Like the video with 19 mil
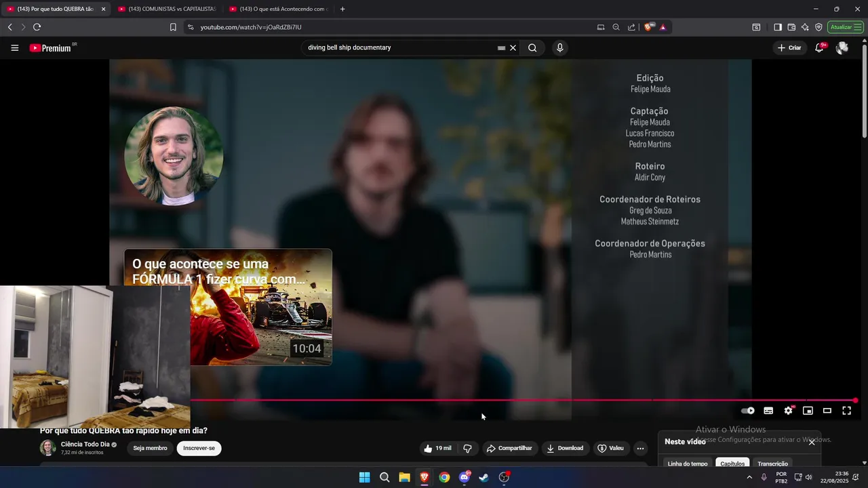This screenshot has height=488, width=868. pos(437,448)
